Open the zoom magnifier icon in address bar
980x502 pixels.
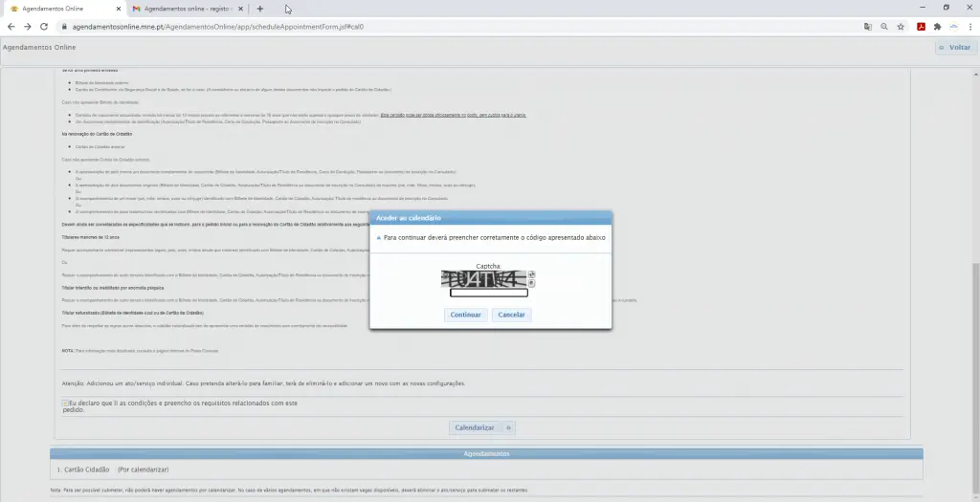click(x=884, y=27)
